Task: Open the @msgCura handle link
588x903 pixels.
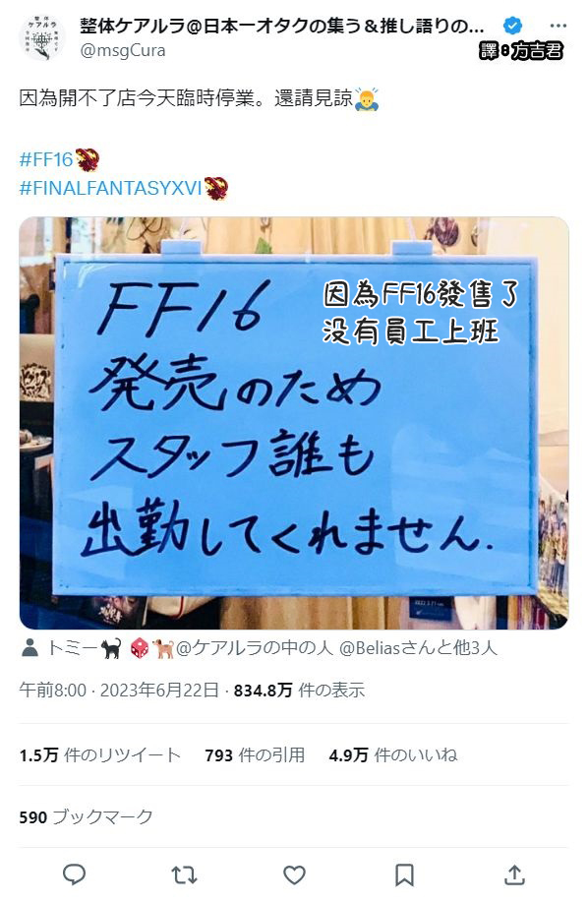Action: (x=123, y=51)
